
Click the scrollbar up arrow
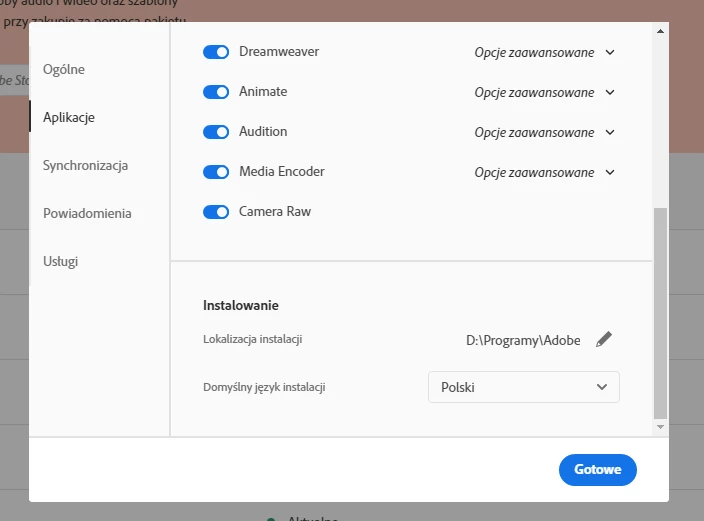point(660,31)
